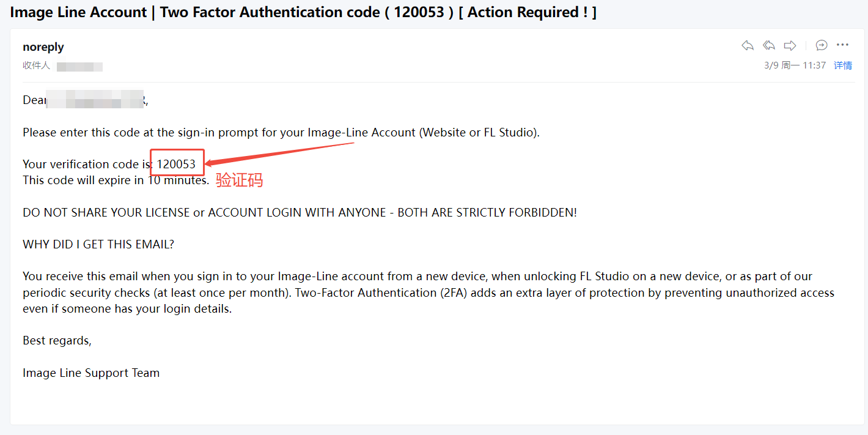Image resolution: width=868 pixels, height=435 pixels.
Task: Click the red 验证码 annotation text
Action: [239, 180]
